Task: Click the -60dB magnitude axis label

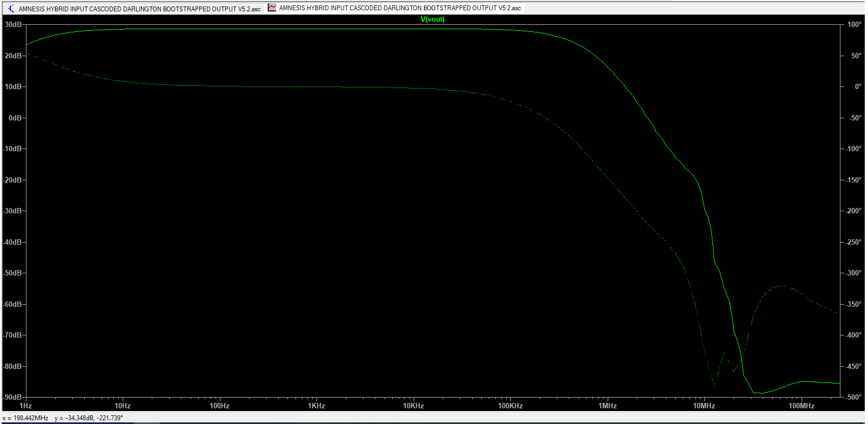Action: tap(13, 304)
